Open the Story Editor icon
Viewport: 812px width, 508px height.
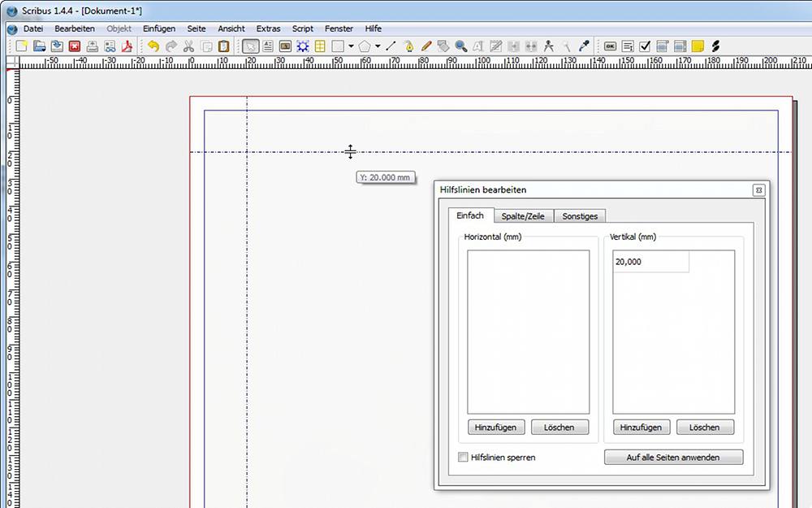tap(495, 46)
